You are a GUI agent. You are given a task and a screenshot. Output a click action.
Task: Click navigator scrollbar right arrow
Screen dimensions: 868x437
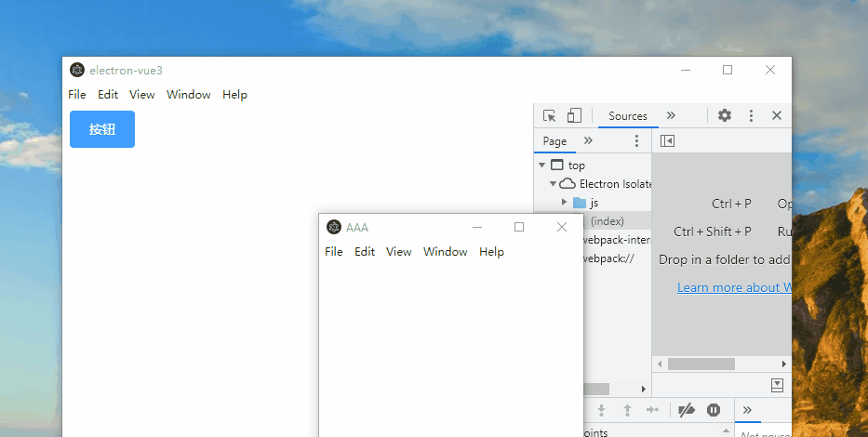pyautogui.click(x=643, y=389)
